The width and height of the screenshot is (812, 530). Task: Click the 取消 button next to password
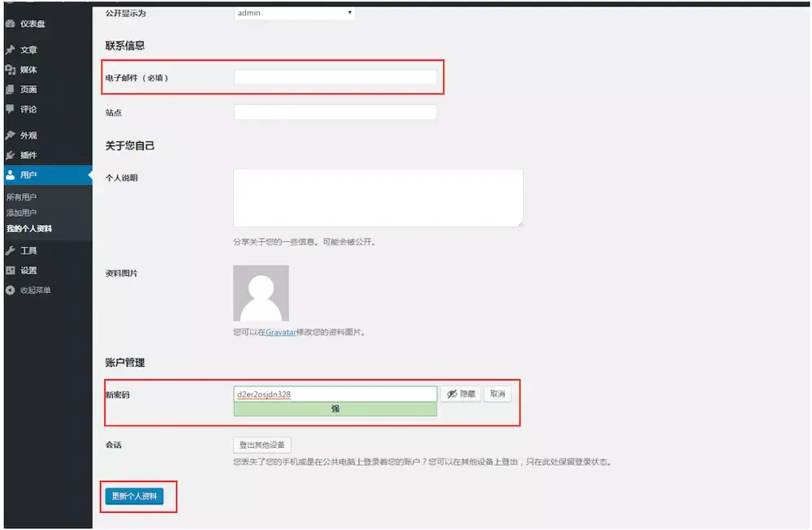pyautogui.click(x=498, y=394)
